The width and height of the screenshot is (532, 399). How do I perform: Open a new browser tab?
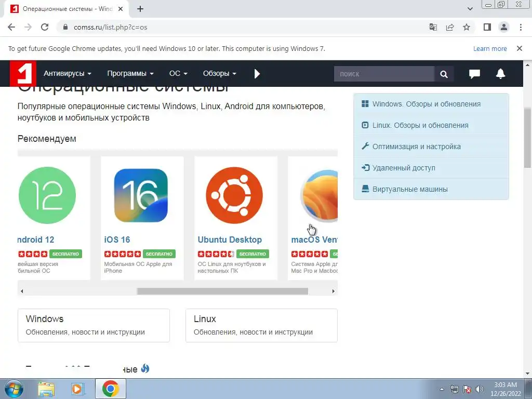click(x=140, y=9)
